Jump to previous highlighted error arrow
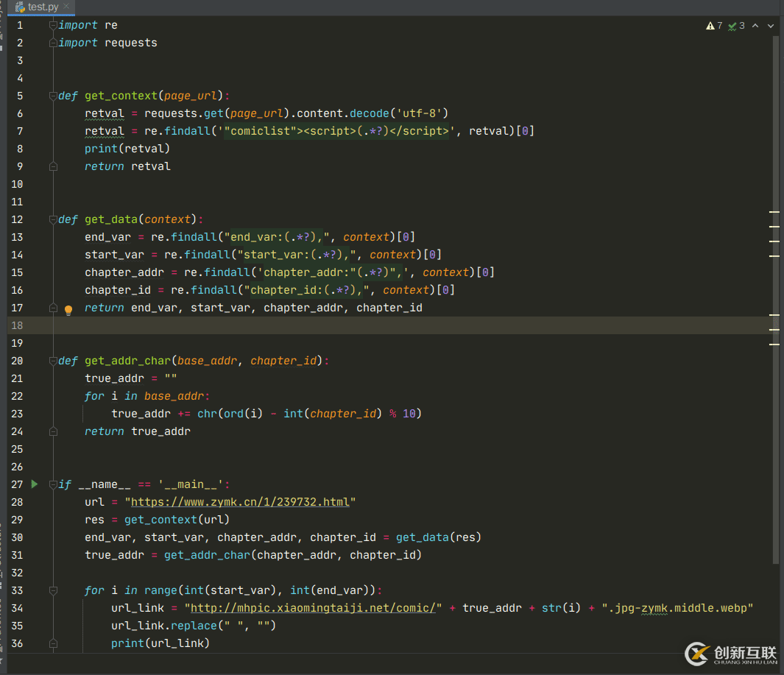 (756, 26)
